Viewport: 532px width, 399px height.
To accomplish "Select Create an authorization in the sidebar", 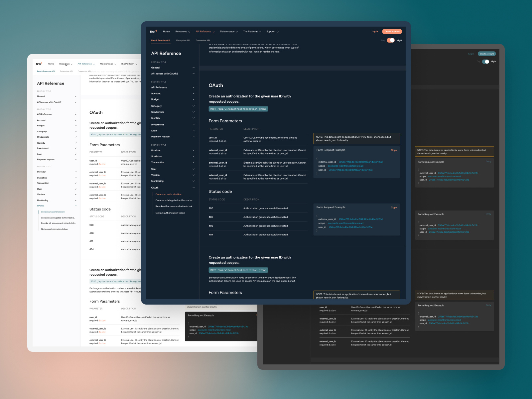I will tap(168, 194).
